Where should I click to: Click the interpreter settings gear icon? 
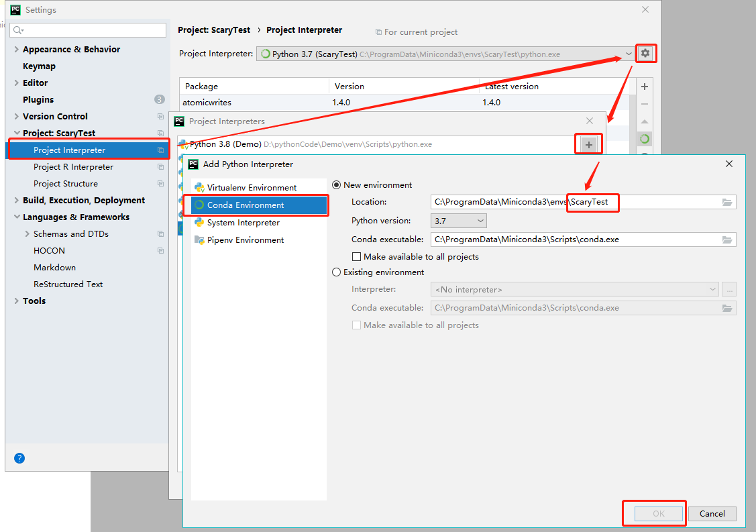click(x=645, y=53)
